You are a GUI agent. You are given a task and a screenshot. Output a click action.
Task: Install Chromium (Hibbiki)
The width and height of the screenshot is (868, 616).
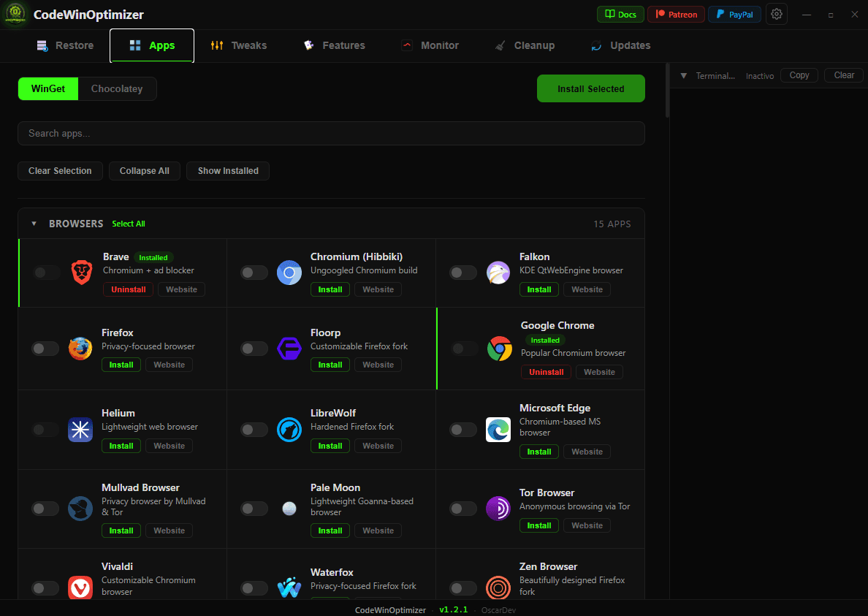click(x=330, y=289)
